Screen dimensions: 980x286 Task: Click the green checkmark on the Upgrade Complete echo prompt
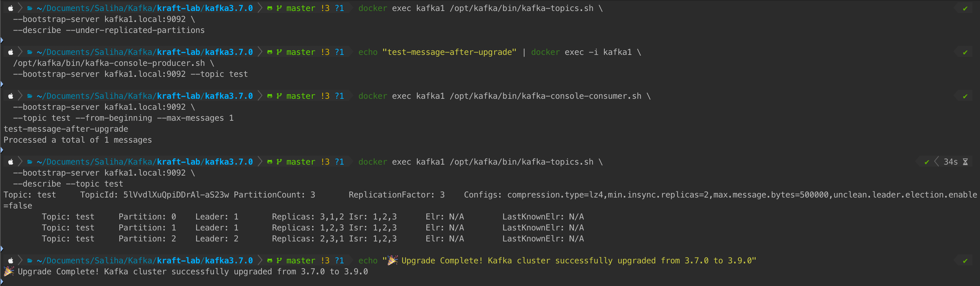[965, 261]
